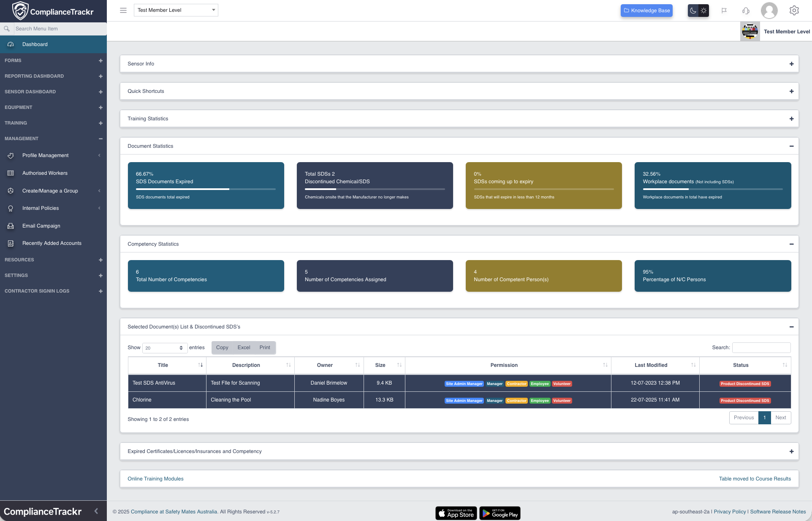
Task: Click the table Search input field
Action: click(x=761, y=347)
